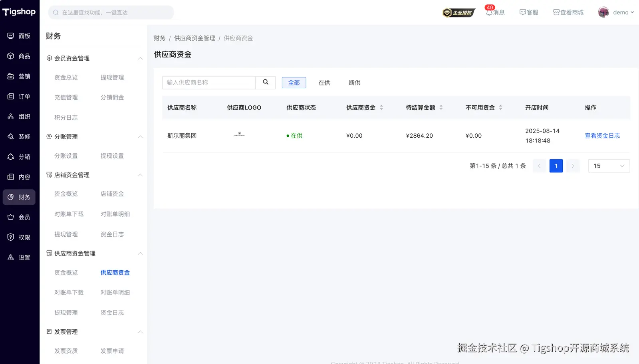Collapse the 发票管理 menu group
Viewport: 639px width, 364px height.
click(x=140, y=332)
